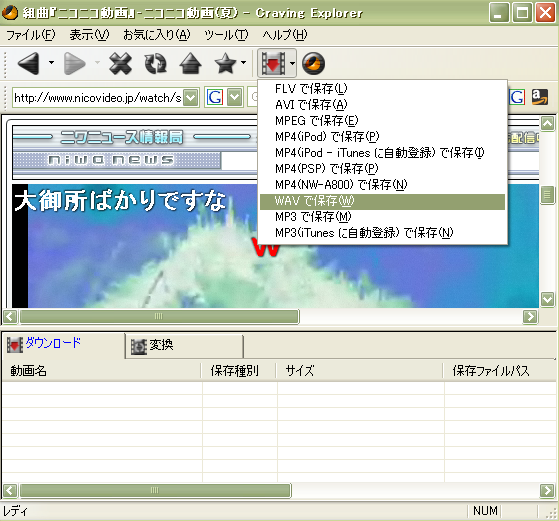Open the Back history dropdown arrow
The width and height of the screenshot is (559, 521).
click(x=51, y=63)
